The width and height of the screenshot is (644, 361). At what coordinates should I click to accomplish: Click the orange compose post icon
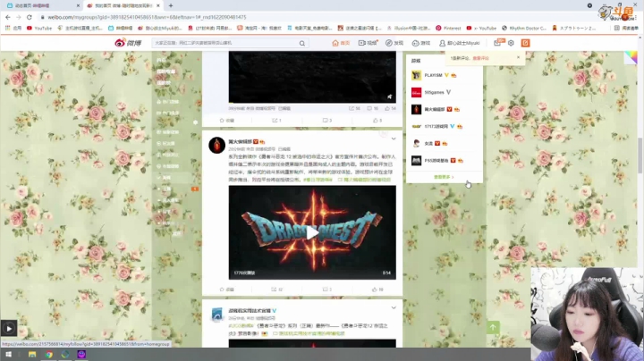(525, 43)
